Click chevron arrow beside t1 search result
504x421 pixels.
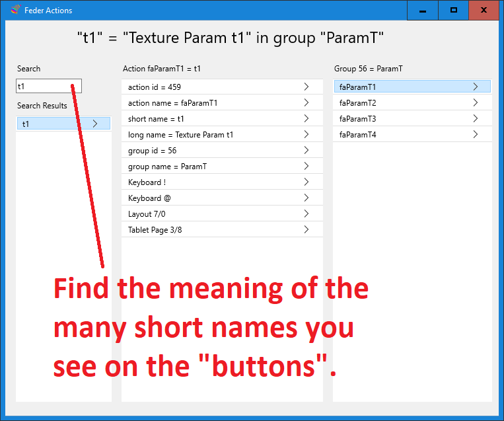(95, 124)
